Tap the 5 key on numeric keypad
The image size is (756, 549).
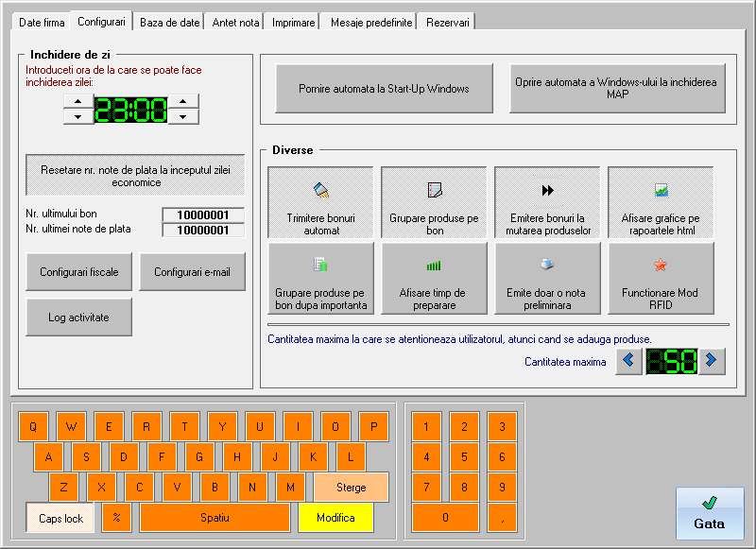pos(464,457)
